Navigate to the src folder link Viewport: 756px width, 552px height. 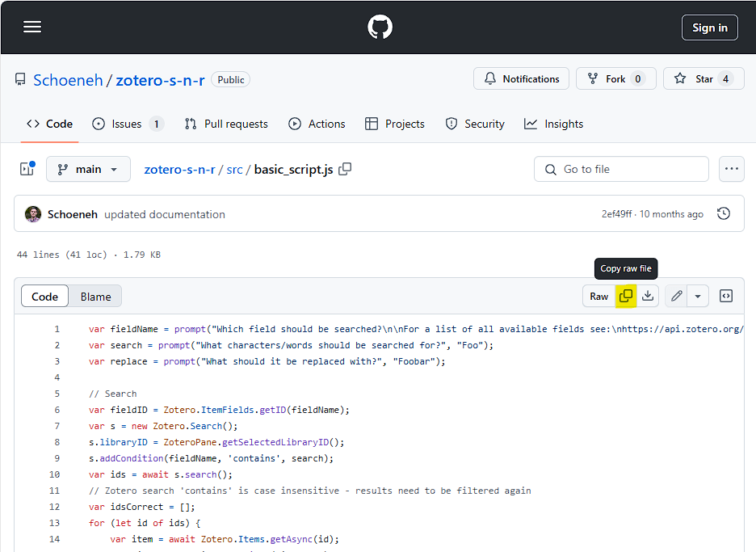[x=234, y=169]
